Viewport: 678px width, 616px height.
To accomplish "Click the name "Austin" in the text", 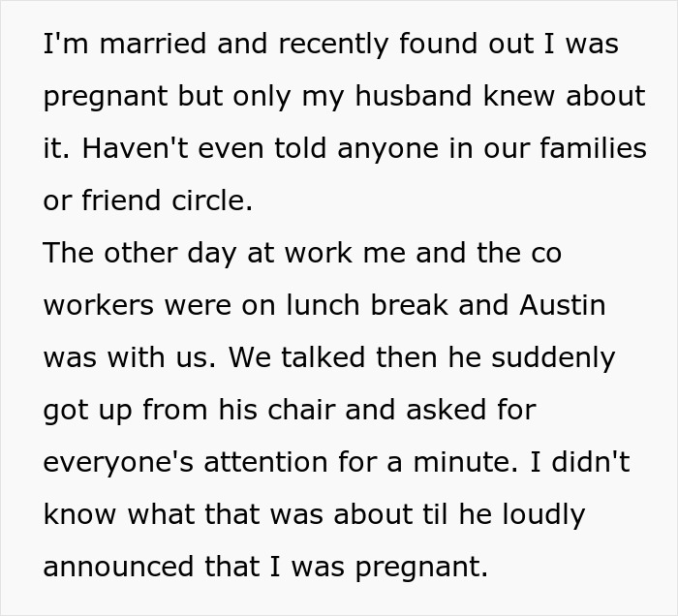I will point(562,305).
